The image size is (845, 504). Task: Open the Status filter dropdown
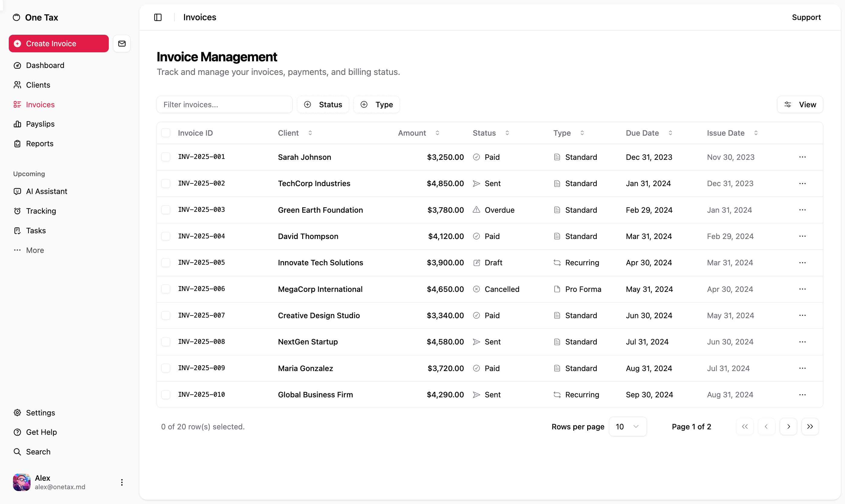tap(323, 105)
